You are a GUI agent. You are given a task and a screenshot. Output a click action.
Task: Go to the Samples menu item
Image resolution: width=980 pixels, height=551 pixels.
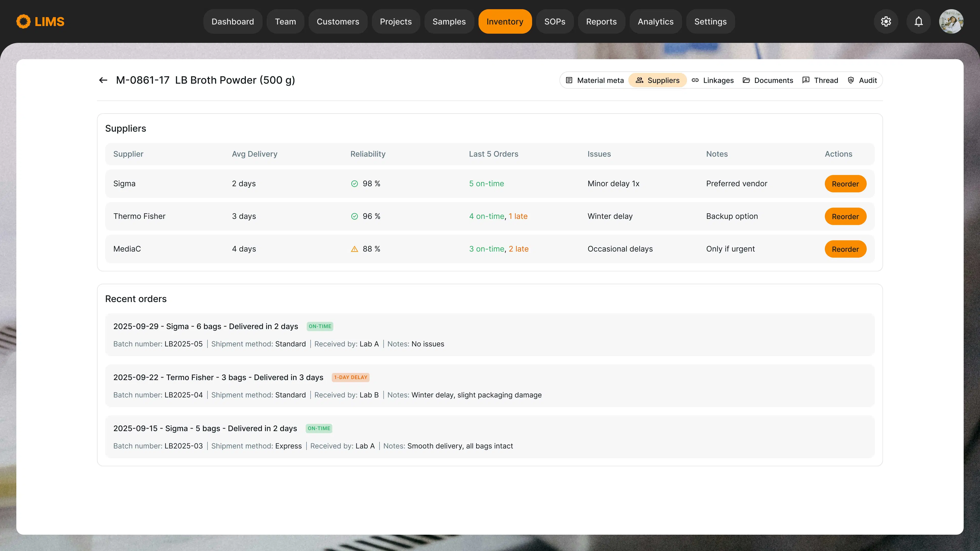[x=449, y=22]
